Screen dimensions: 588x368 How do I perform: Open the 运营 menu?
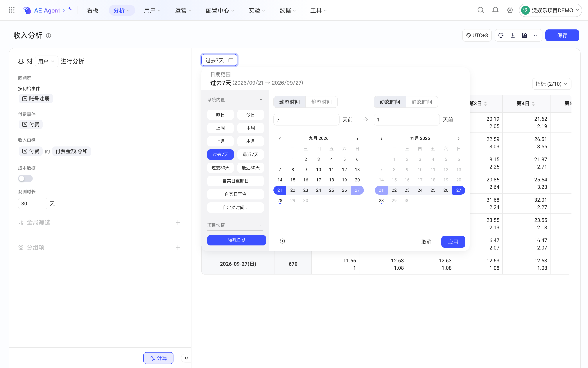(x=183, y=10)
